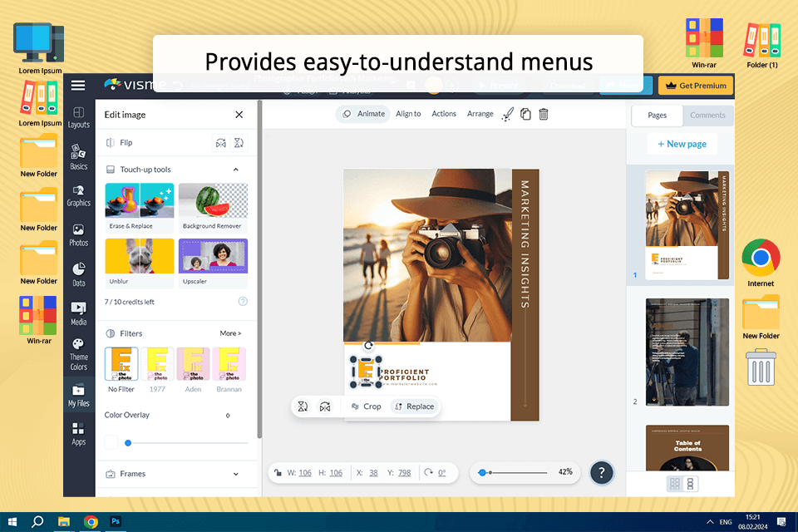Image resolution: width=798 pixels, height=532 pixels.
Task: Click vertical flip icon in floating toolbar
Action: 303,406
